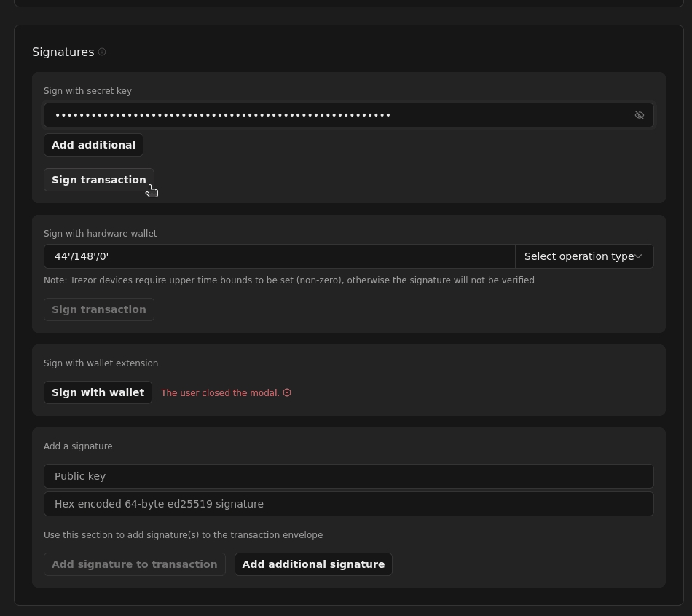Click the Public key input field
This screenshot has width=692, height=616.
pos(348,476)
